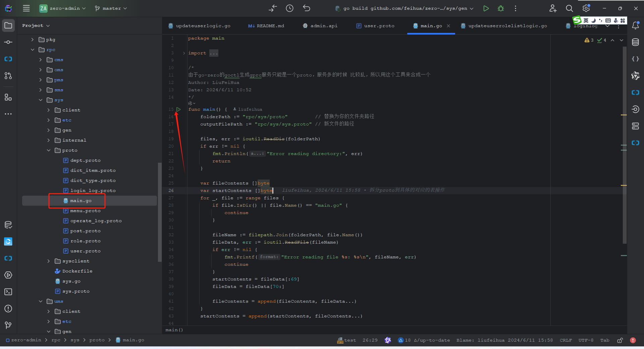This screenshot has width=644, height=349.
Task: Open the Commit tool window icon
Action: pos(8,42)
